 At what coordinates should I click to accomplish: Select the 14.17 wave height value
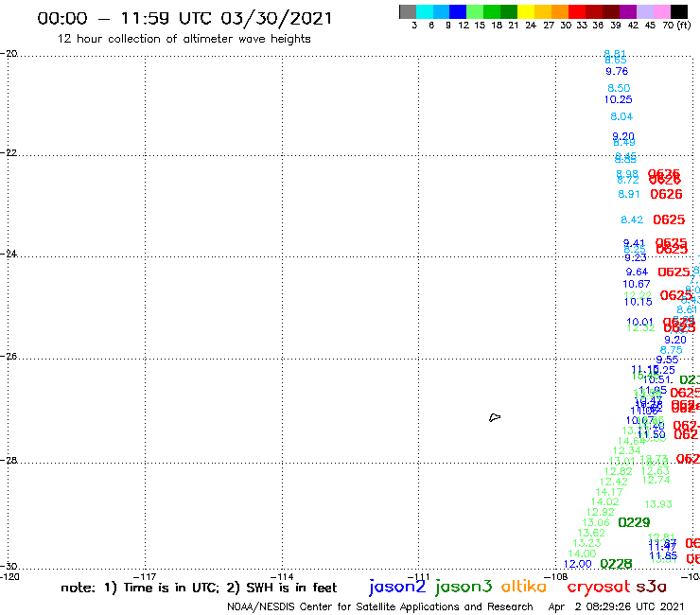(x=609, y=492)
